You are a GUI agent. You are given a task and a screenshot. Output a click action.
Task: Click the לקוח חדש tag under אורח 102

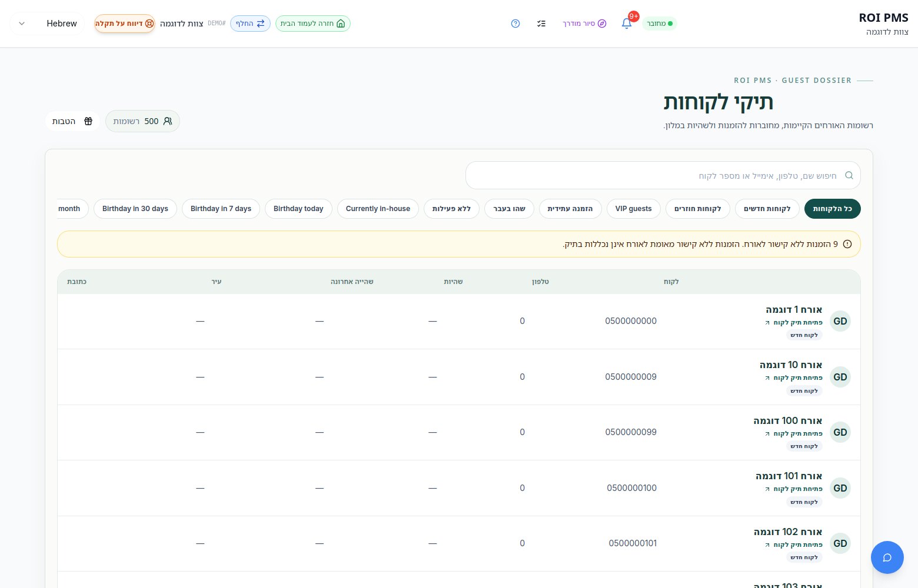[x=804, y=557]
